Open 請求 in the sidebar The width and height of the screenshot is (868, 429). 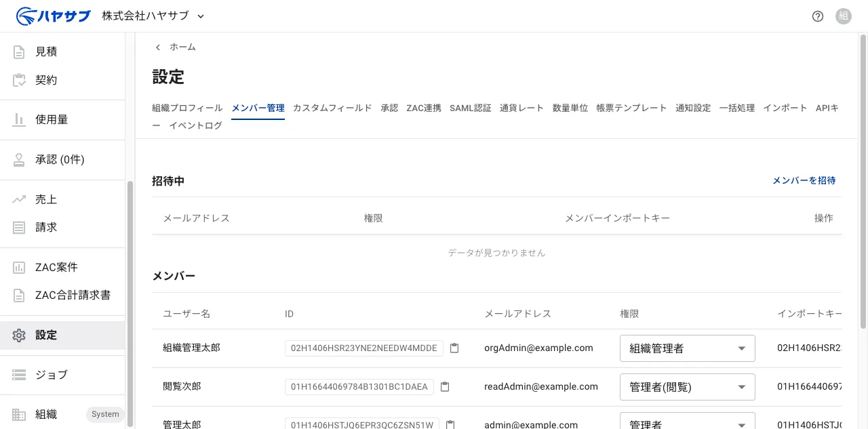pos(62,228)
